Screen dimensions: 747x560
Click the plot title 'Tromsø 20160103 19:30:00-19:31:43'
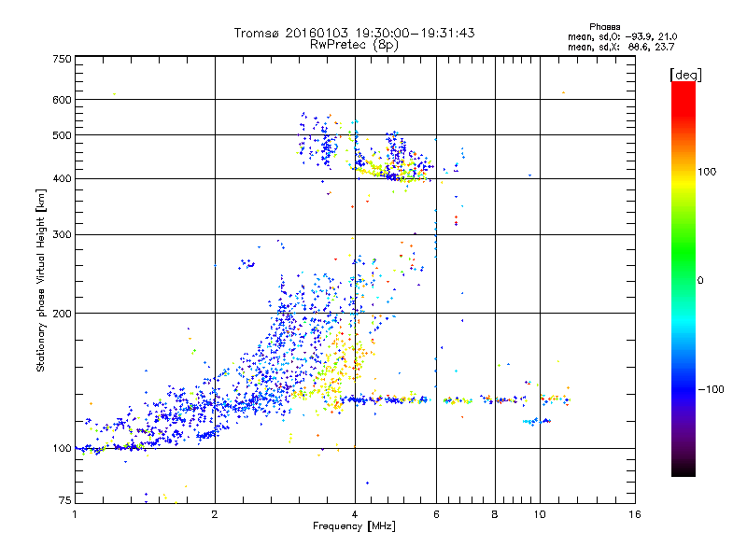pyautogui.click(x=354, y=33)
